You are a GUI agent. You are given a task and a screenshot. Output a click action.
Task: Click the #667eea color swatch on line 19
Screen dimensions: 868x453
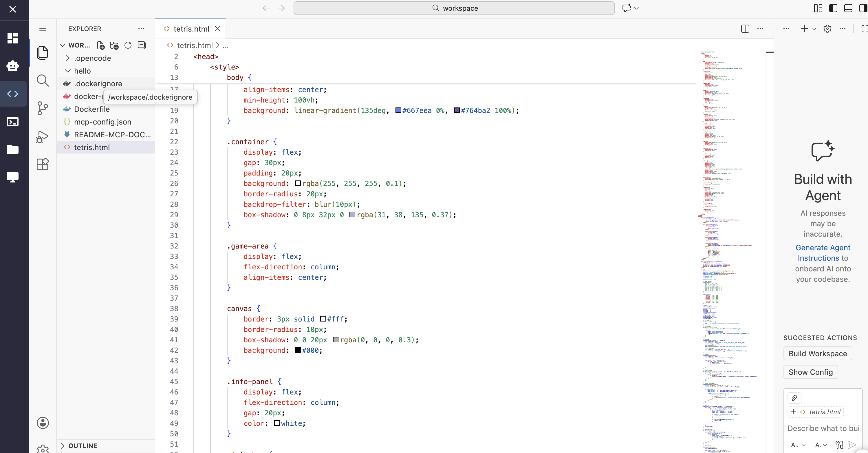click(398, 110)
